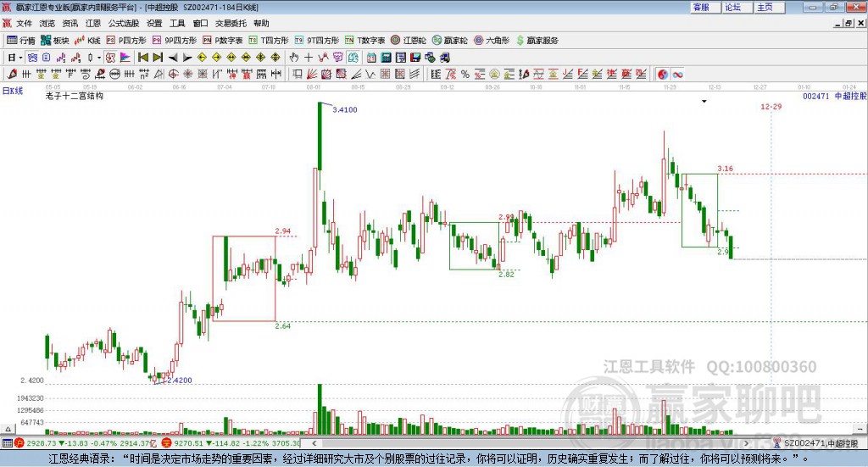This screenshot has height=467, width=868.
Task: Open the 江恩轮 Gann wheel
Action: 409,41
